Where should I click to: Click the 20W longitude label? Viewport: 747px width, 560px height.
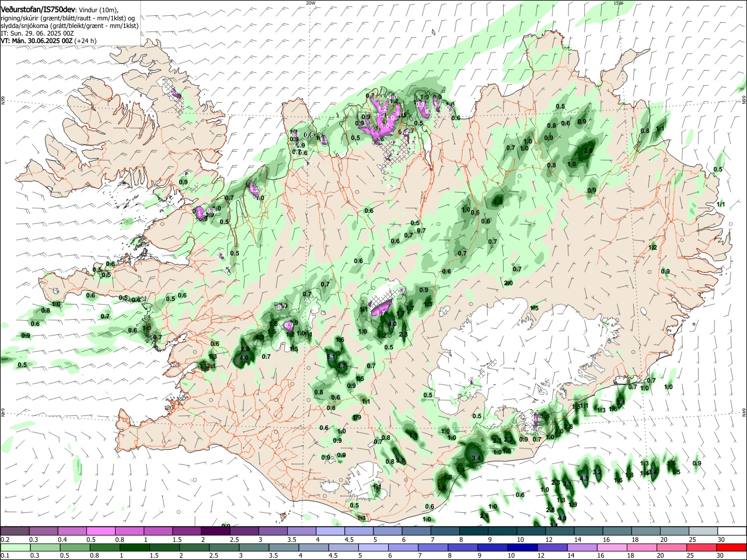310,3
